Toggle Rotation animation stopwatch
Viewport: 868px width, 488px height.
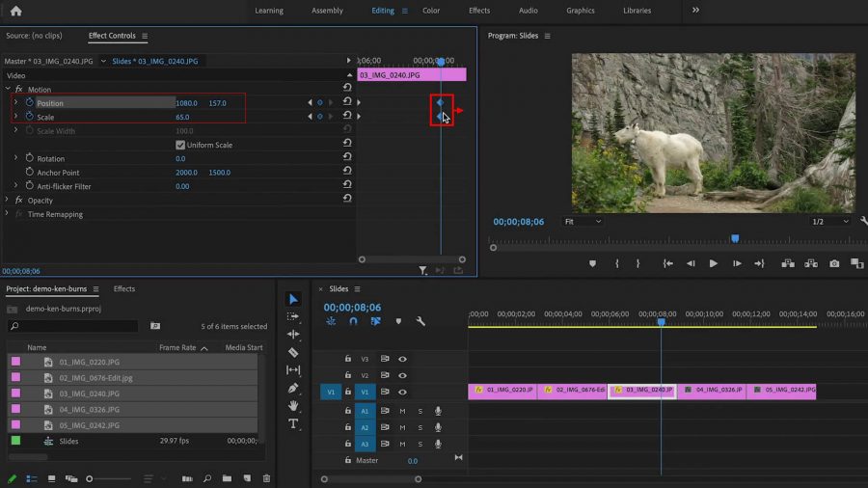(30, 158)
